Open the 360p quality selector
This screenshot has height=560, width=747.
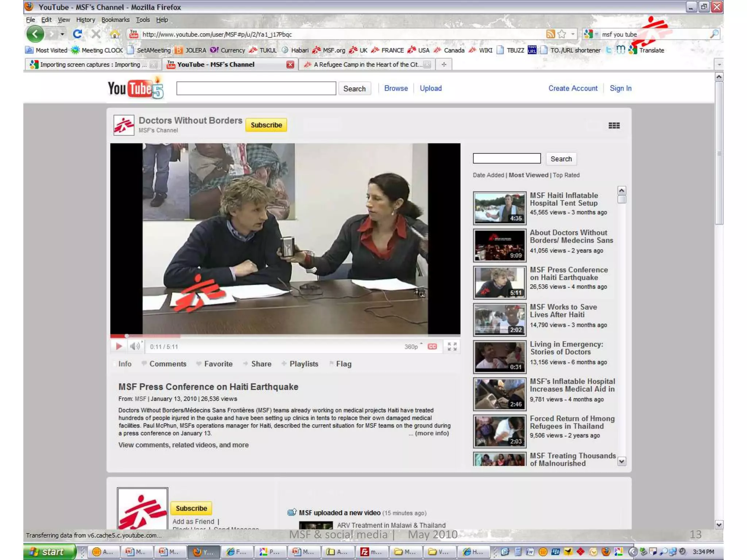412,346
